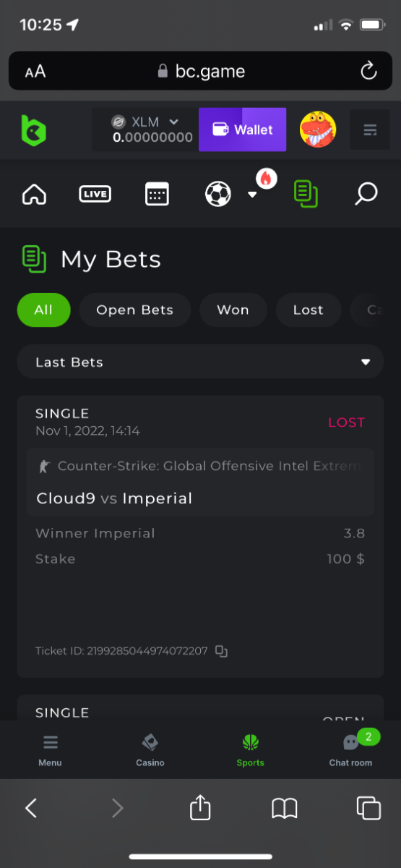
Task: Open the hamburger list menu at top right
Action: pyautogui.click(x=370, y=130)
